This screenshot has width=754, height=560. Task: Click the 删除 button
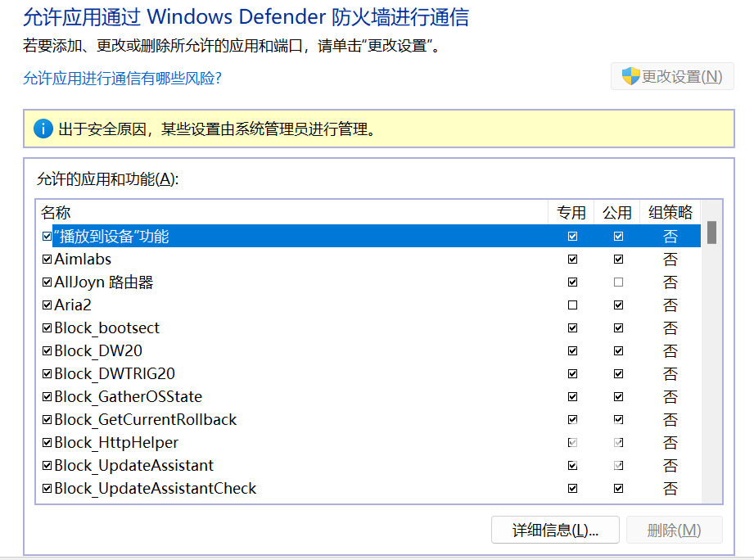point(674,530)
